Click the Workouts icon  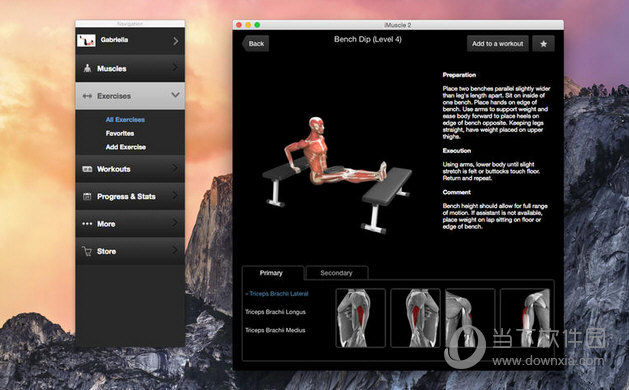coord(87,169)
